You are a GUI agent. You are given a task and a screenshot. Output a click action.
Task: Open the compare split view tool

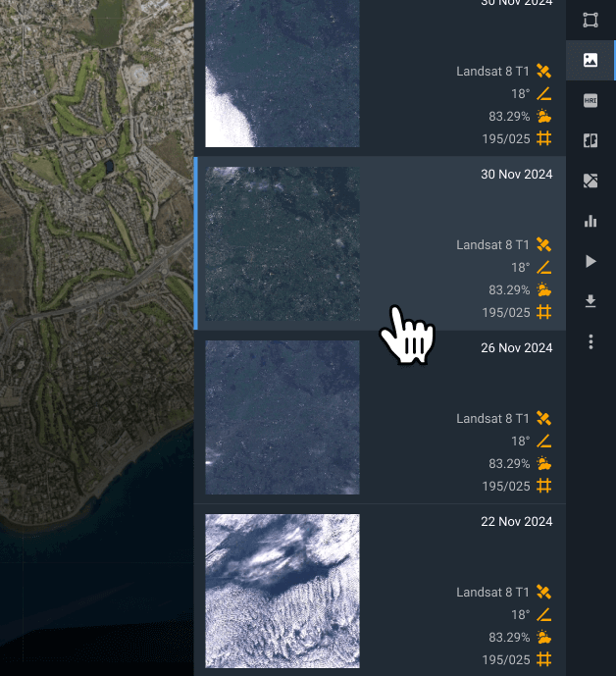pyautogui.click(x=590, y=140)
